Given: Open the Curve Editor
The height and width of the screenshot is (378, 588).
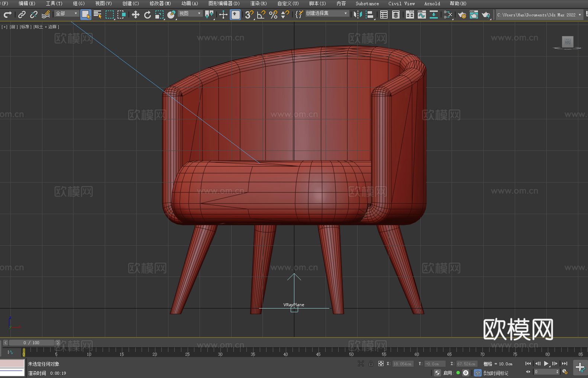Looking at the screenshot, I should [422, 14].
